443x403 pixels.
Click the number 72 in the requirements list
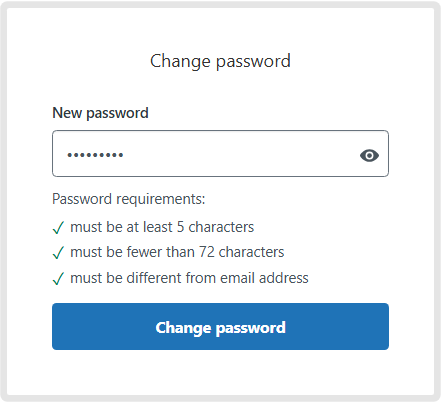click(x=207, y=252)
